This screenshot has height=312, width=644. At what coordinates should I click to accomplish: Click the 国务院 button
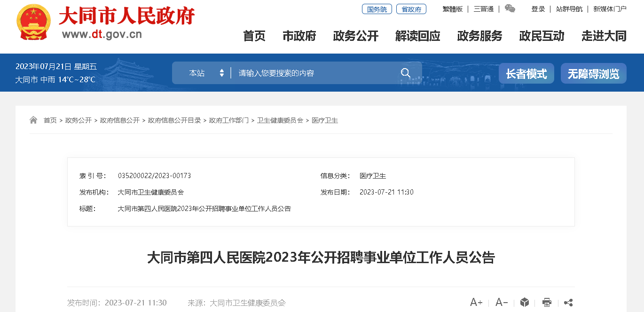377,9
